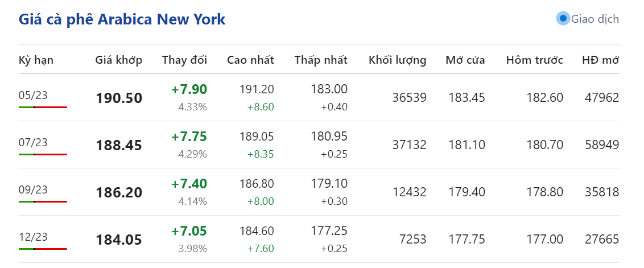Click the +7.75 change value

[189, 137]
